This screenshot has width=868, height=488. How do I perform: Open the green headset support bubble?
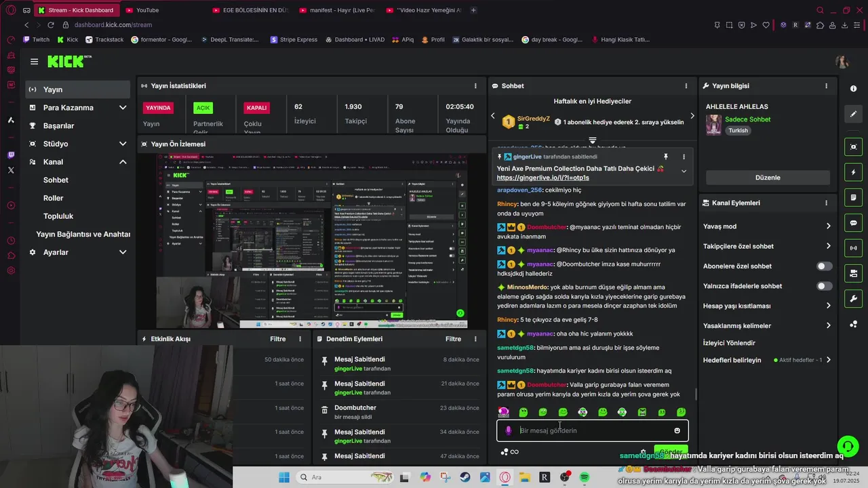point(848,446)
